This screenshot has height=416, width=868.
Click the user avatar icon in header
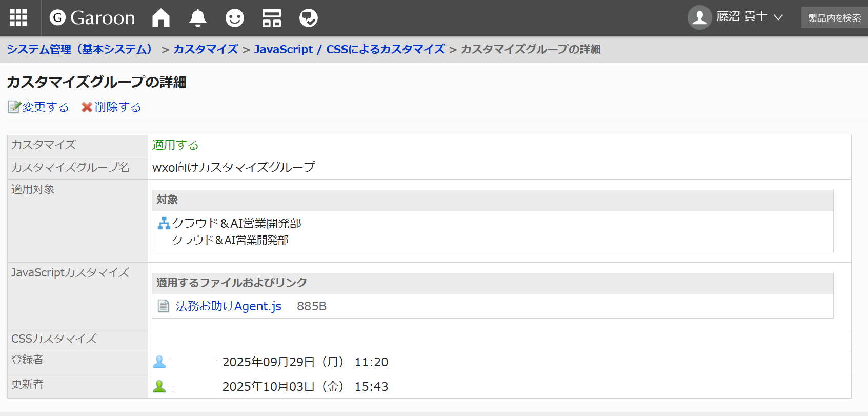699,17
